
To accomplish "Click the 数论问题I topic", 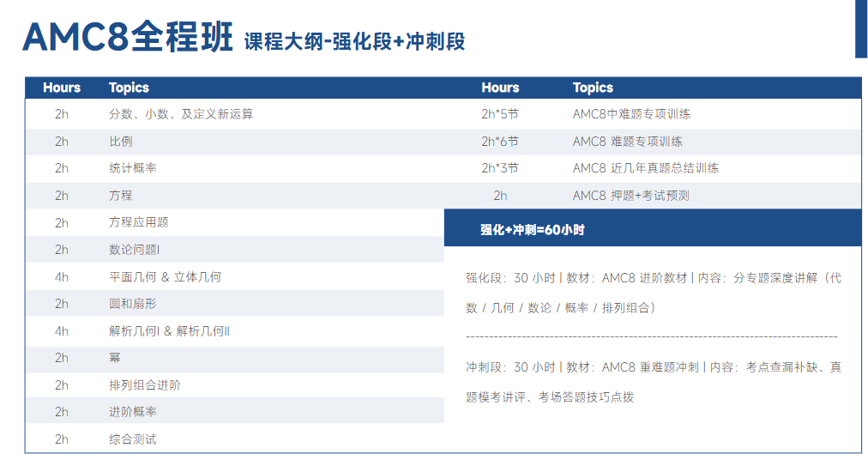I will point(135,250).
